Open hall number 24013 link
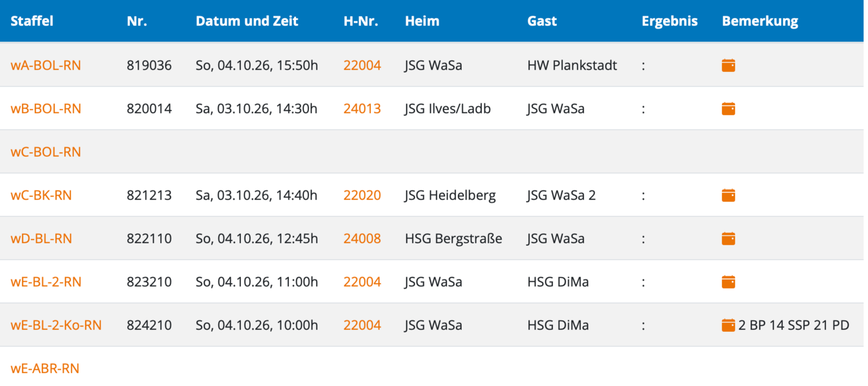The image size is (868, 386). click(362, 109)
